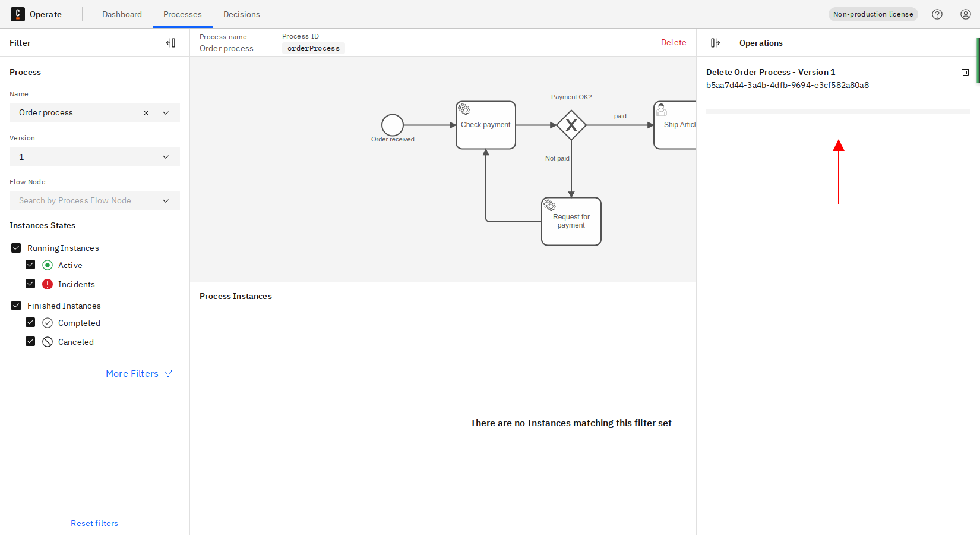This screenshot has width=980, height=535.
Task: Go to the Decisions tab
Action: tap(241, 14)
